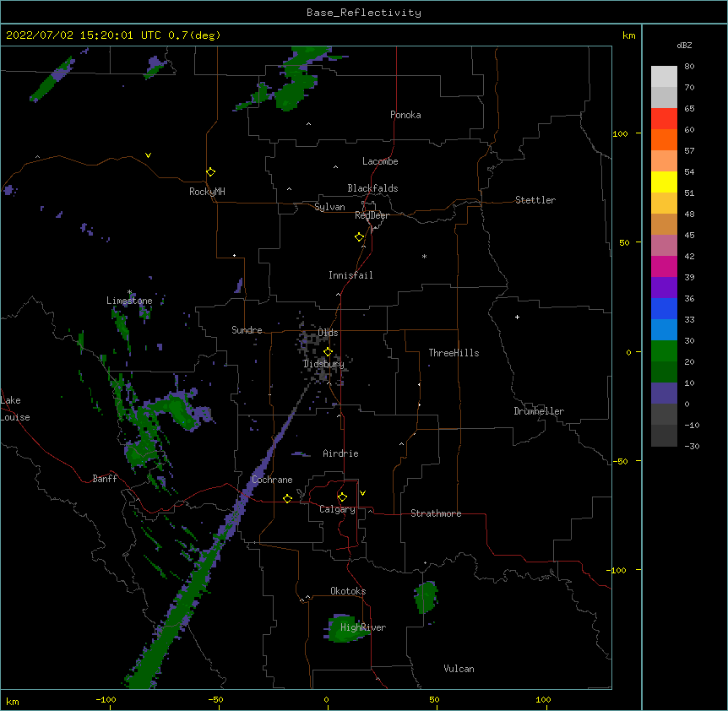This screenshot has height=711, width=728.
Task: Click the white asterisk marker east of Innisfail
Action: tap(424, 256)
